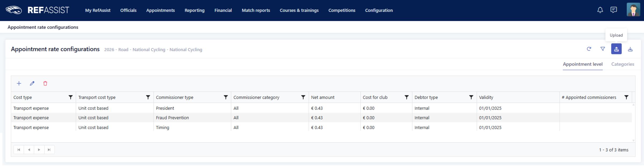Open the Financial menu
644x167 pixels.
click(223, 10)
